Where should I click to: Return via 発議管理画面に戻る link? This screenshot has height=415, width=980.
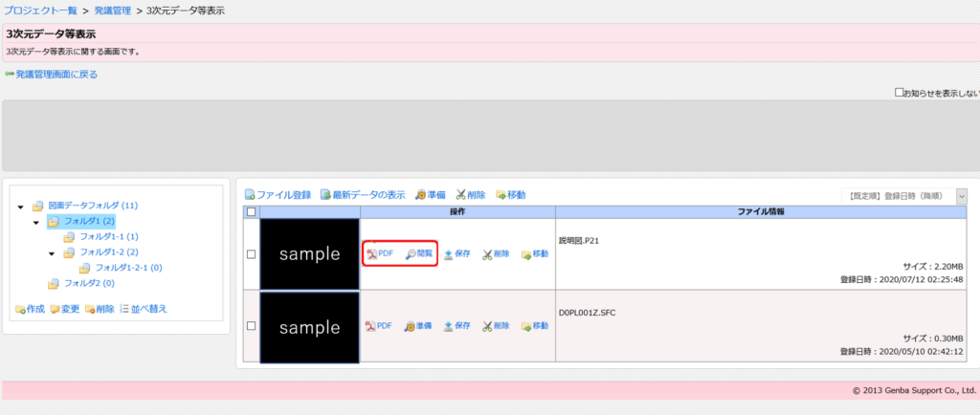(56, 75)
